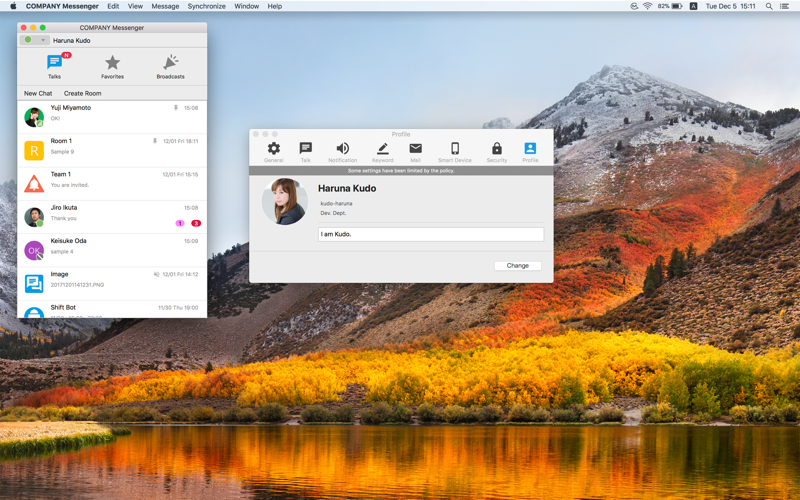The width and height of the screenshot is (800, 500).
Task: Open the View menu
Action: click(x=135, y=6)
